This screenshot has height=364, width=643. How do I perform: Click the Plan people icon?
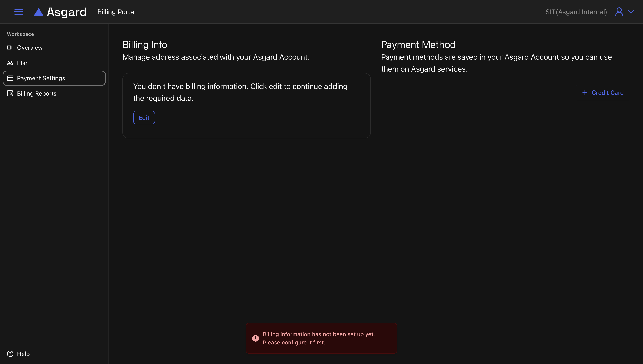(10, 63)
